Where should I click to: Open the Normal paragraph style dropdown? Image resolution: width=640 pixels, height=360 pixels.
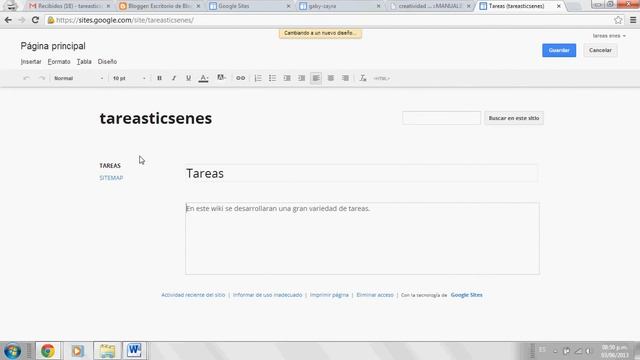tap(78, 78)
